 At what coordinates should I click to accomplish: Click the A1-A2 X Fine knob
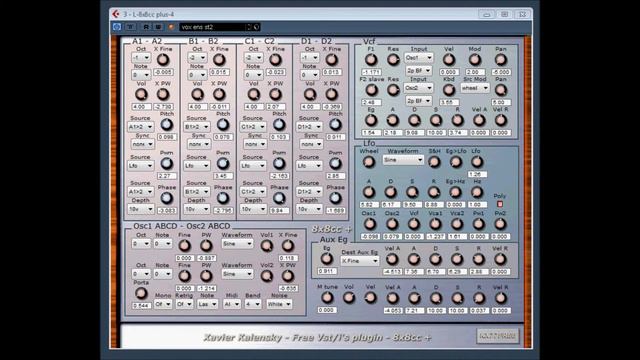[x=163, y=60]
